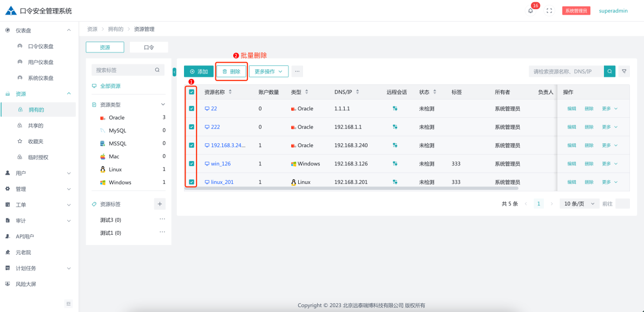Open 共享的 in the sidebar menu

(36, 125)
